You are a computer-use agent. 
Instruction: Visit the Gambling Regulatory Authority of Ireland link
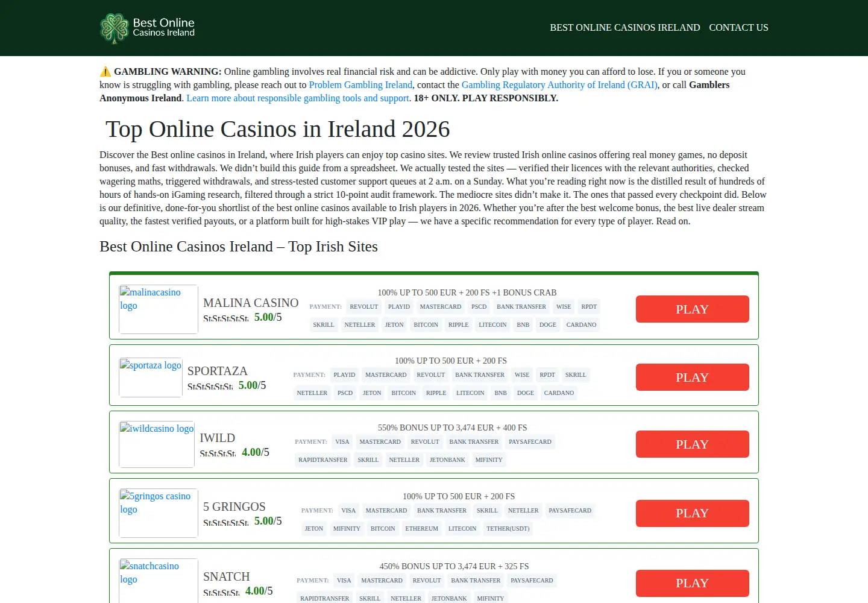(x=559, y=85)
